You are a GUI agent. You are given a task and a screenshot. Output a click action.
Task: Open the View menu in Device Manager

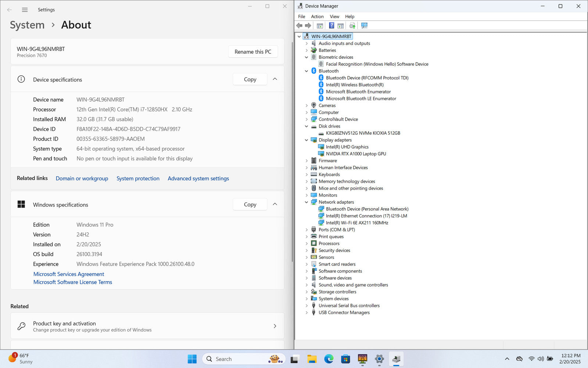334,17
